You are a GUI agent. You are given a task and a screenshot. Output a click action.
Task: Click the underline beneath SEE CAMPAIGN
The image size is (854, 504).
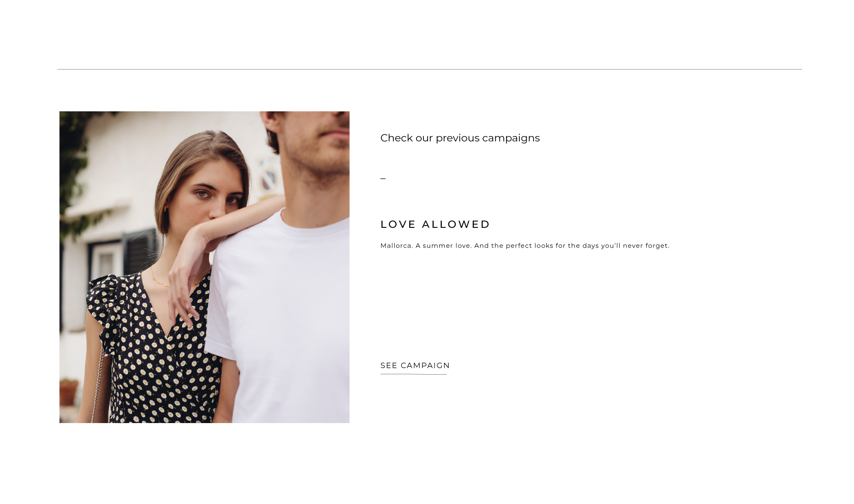coord(414,374)
